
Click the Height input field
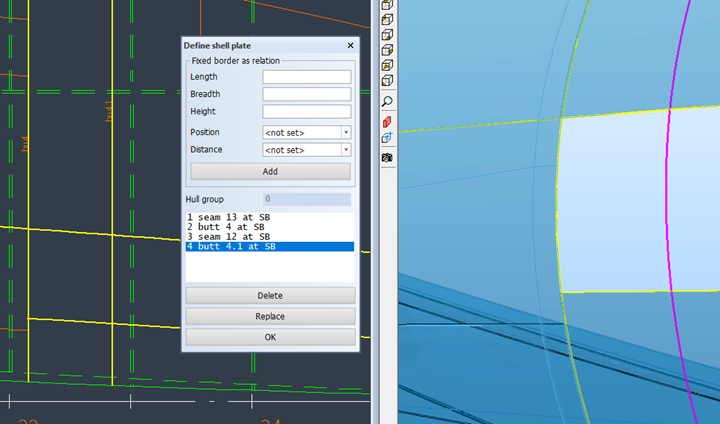[x=307, y=112]
